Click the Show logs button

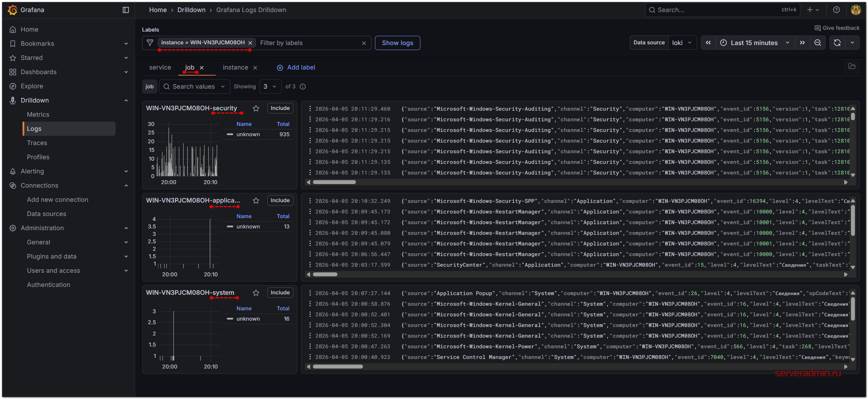coord(397,43)
